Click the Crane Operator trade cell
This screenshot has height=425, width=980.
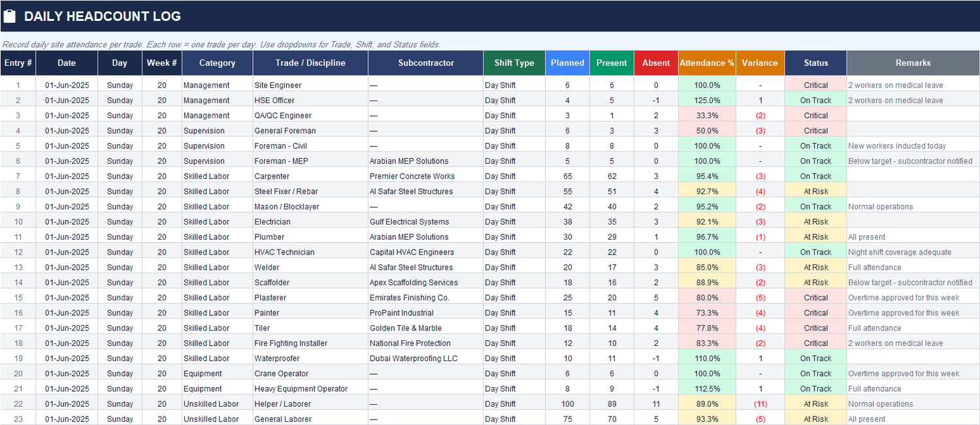pyautogui.click(x=310, y=373)
